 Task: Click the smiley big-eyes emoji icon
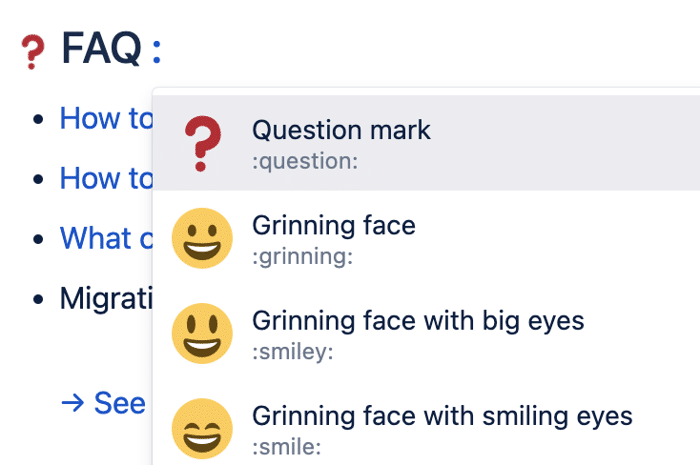click(202, 333)
